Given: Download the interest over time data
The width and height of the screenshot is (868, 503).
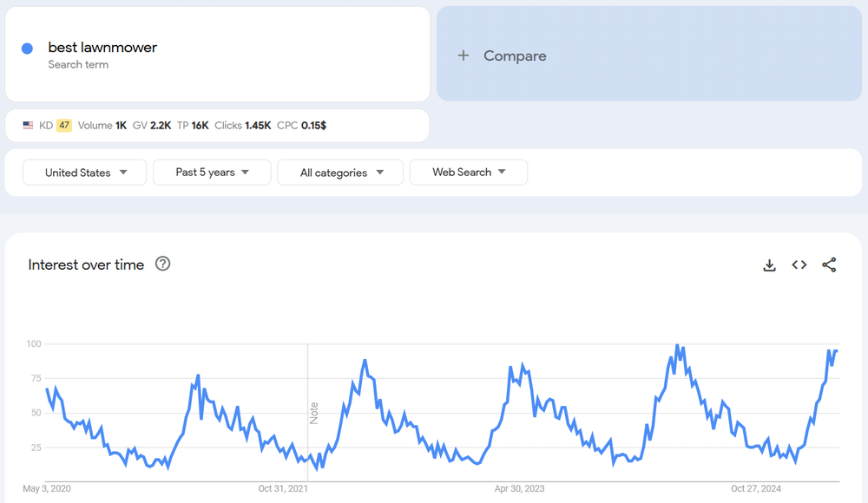Looking at the screenshot, I should tap(769, 265).
